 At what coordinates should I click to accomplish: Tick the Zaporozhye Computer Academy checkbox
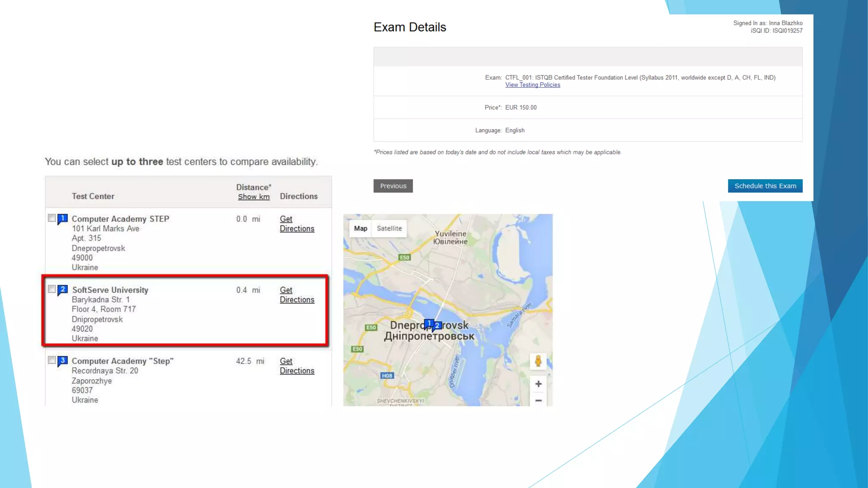pyautogui.click(x=52, y=360)
